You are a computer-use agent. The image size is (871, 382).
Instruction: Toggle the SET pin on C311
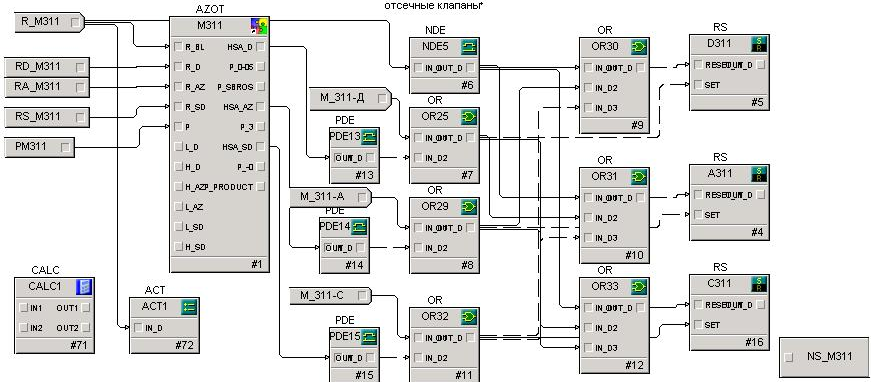click(x=698, y=325)
